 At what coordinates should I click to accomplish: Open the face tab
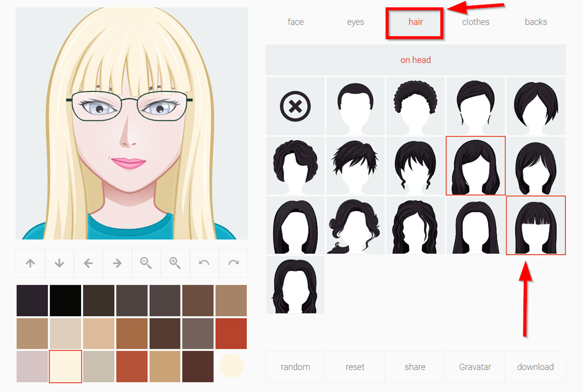[295, 22]
